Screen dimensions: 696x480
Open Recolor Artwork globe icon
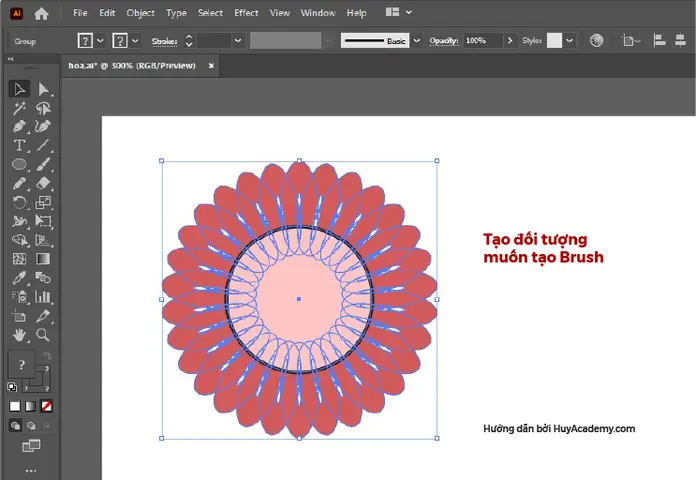click(596, 41)
